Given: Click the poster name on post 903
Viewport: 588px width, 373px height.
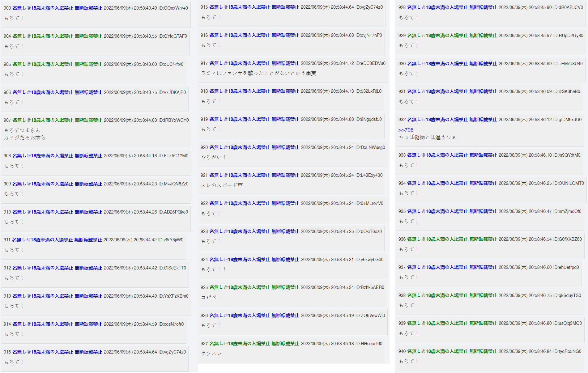Looking at the screenshot, I should (x=57, y=8).
